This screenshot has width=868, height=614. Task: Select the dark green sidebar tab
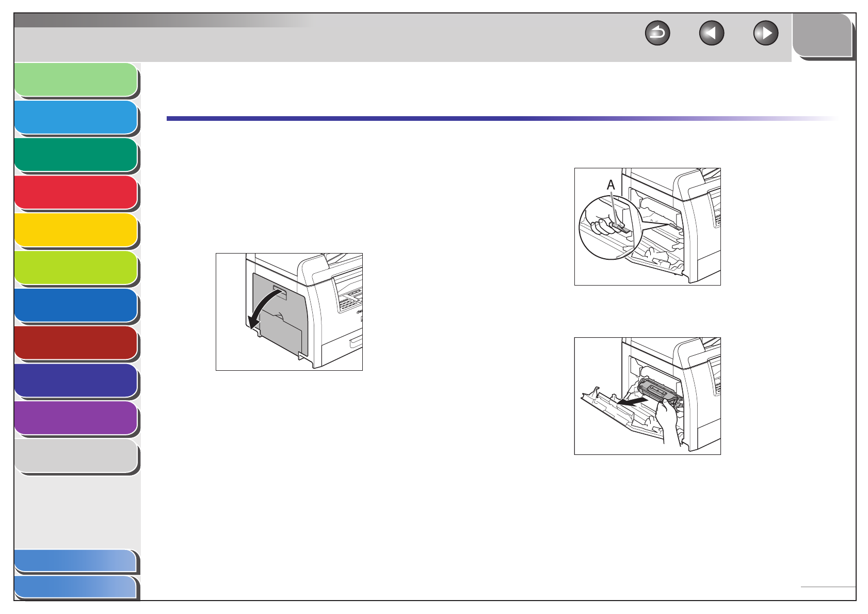pyautogui.click(x=76, y=155)
